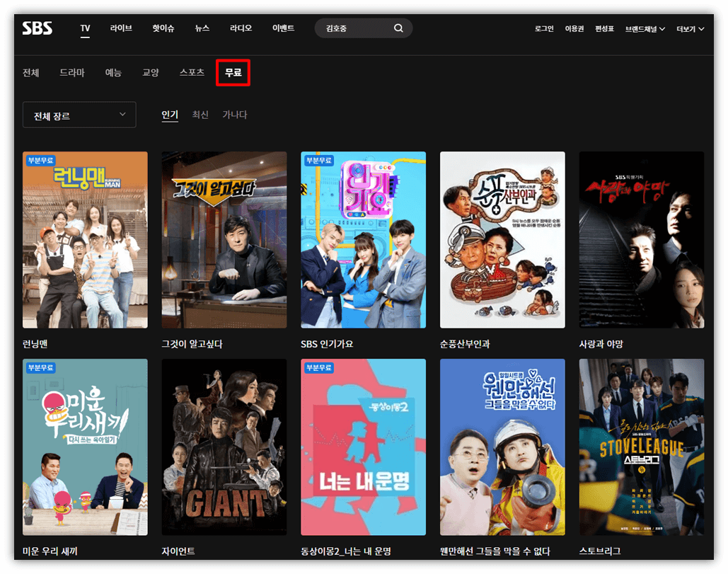Open the 동상이몽2 너는 내 운명 poster
This screenshot has height=574, width=728.
click(363, 447)
